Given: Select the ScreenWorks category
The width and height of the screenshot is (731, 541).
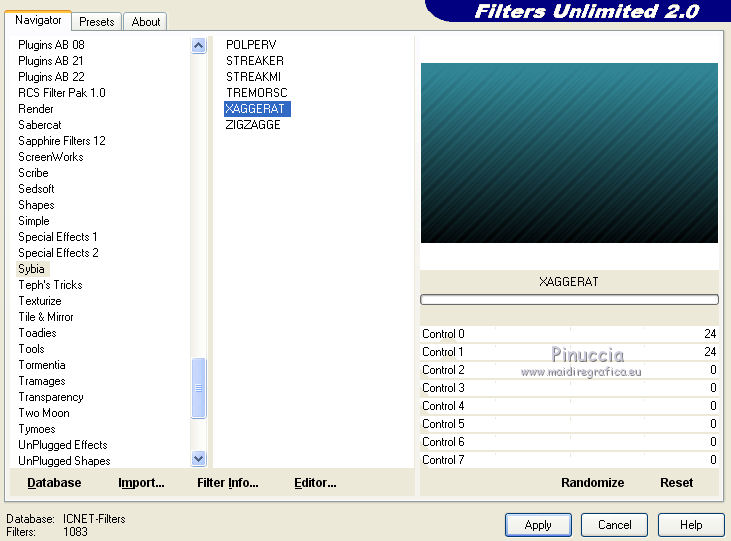Looking at the screenshot, I should click(x=50, y=157).
